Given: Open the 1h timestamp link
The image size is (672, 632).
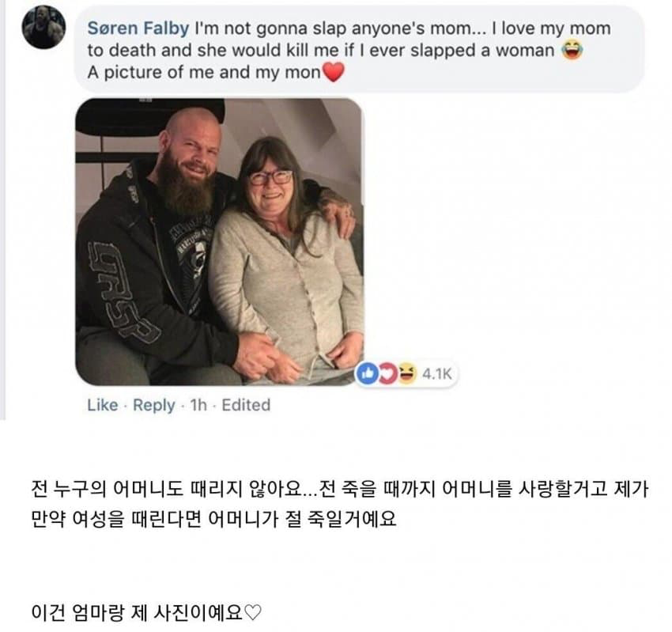Looking at the screenshot, I should [x=198, y=405].
